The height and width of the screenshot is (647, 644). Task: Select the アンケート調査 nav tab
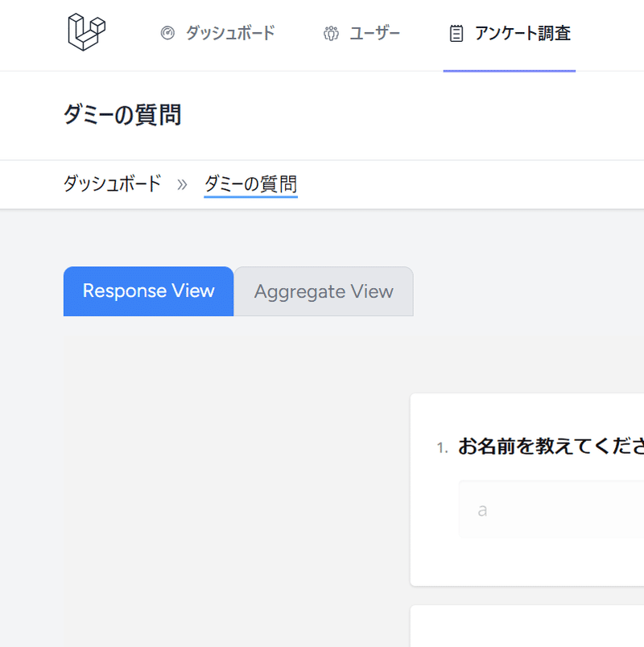click(524, 34)
